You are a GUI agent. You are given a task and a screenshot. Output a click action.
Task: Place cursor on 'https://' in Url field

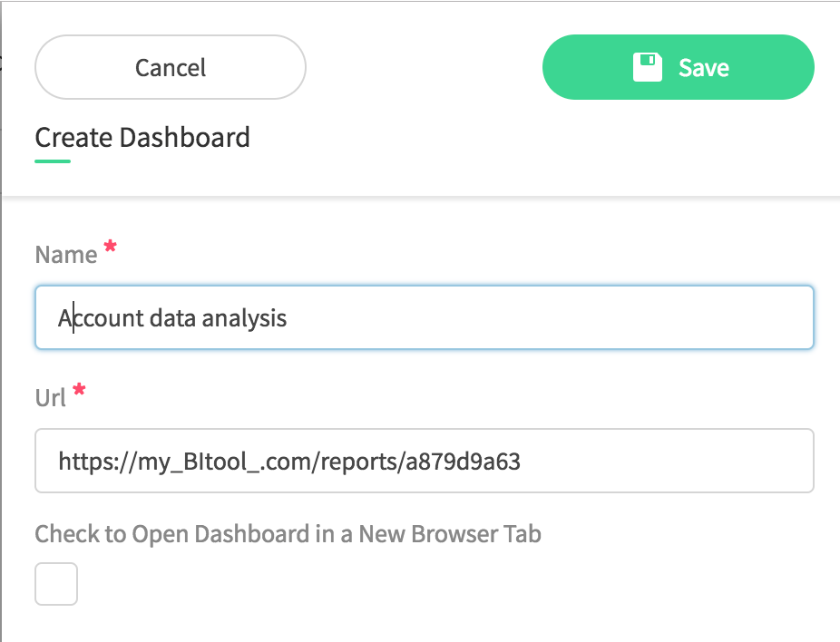pyautogui.click(x=97, y=461)
